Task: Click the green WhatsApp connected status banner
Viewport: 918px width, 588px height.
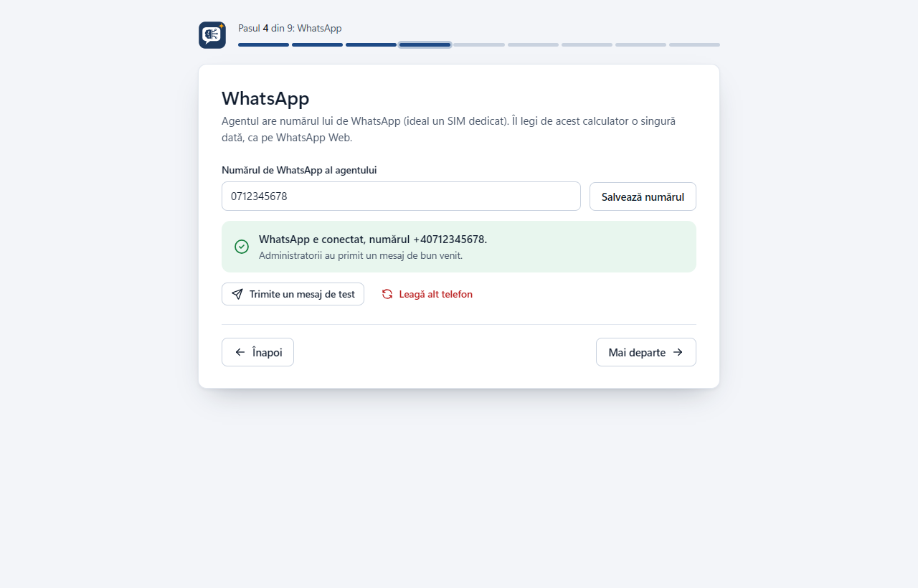Action: click(x=459, y=247)
